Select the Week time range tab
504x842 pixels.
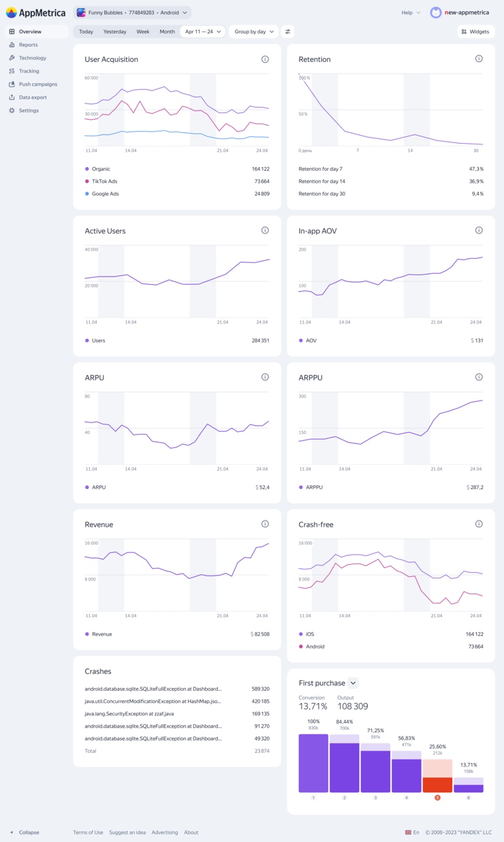pyautogui.click(x=142, y=31)
